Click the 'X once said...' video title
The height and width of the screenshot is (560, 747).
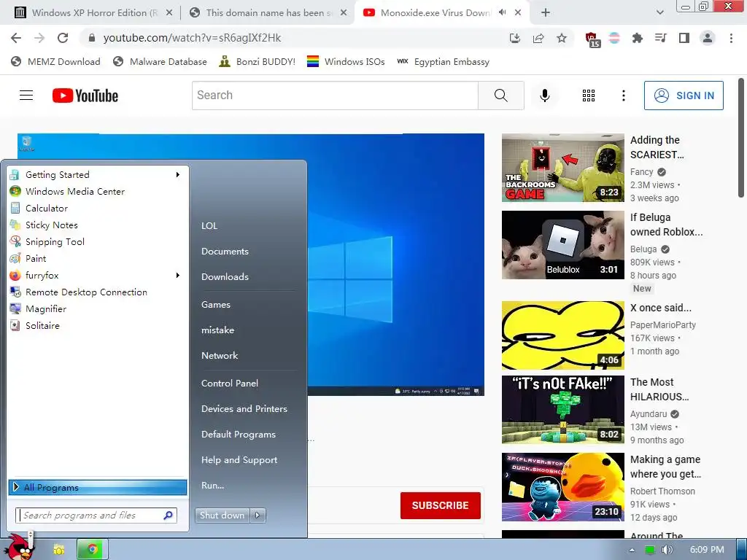[x=660, y=308]
